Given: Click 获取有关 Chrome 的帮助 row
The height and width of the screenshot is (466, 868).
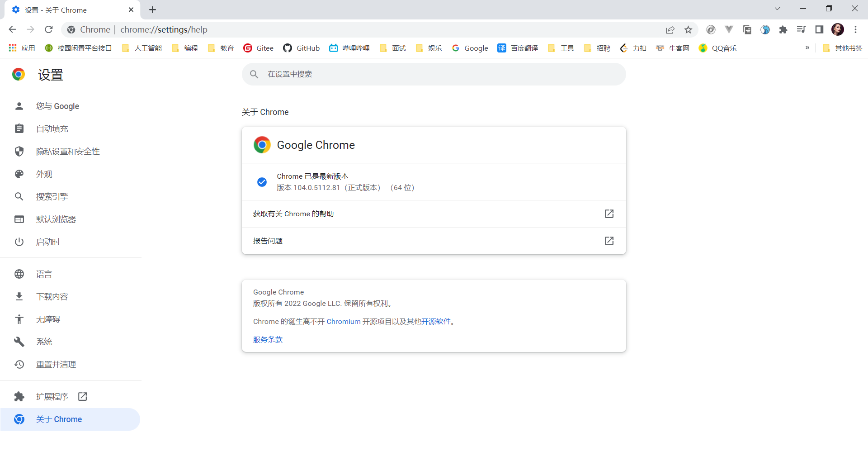Looking at the screenshot, I should tap(434, 214).
